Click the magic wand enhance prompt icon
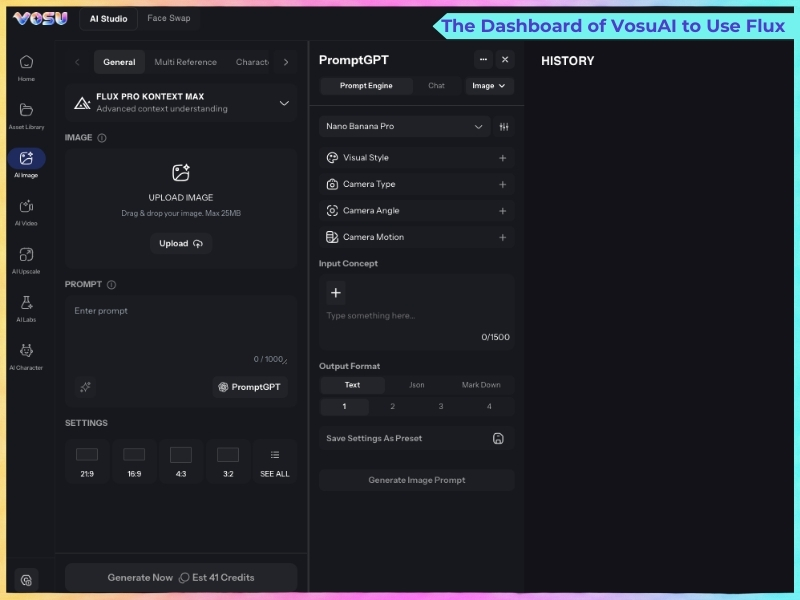The image size is (800, 600). click(86, 387)
